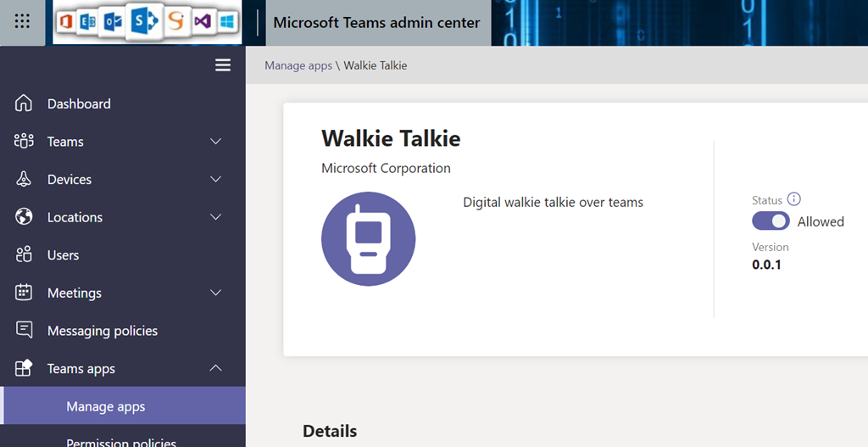Image resolution: width=868 pixels, height=447 pixels.
Task: Click the Outlook icon in the banner
Action: (x=111, y=23)
